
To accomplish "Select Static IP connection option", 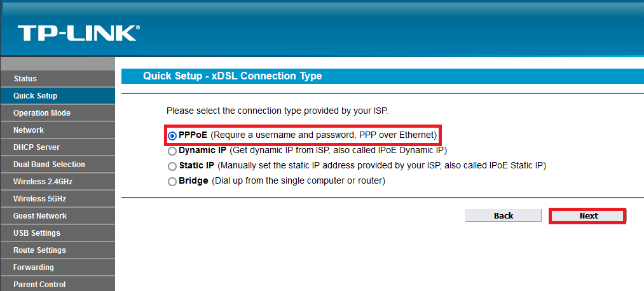I will [172, 166].
